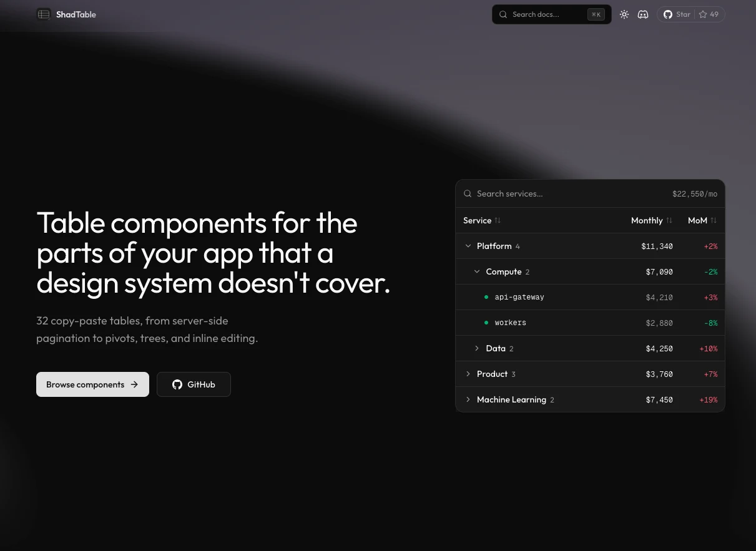Collapse the Compute group
The height and width of the screenshot is (551, 756).
(x=477, y=271)
